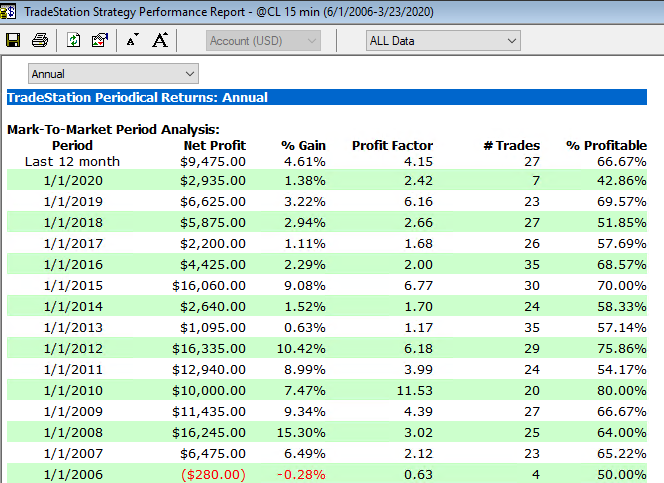Select the 1/1/2018 period cell
The height and width of the screenshot is (483, 664).
[73, 223]
